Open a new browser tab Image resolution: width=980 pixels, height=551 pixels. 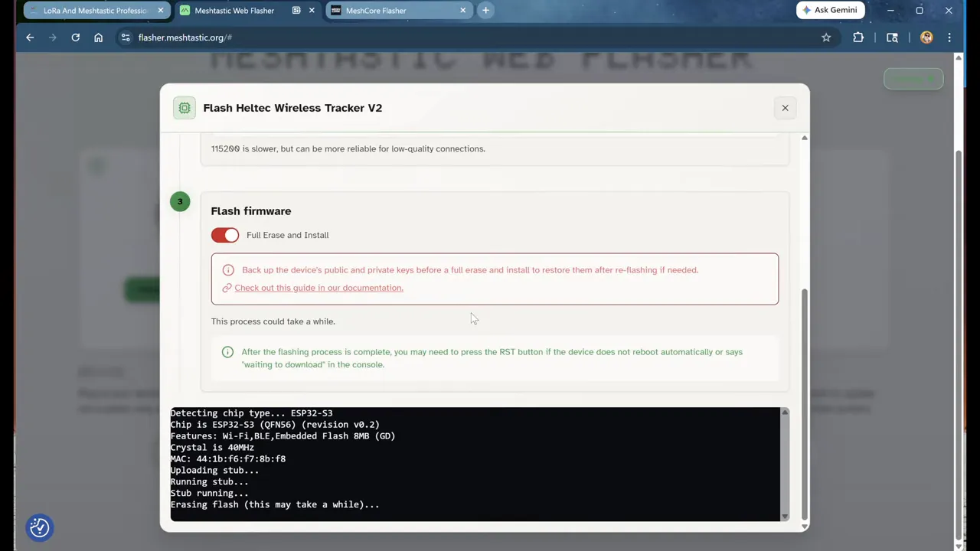pyautogui.click(x=485, y=11)
